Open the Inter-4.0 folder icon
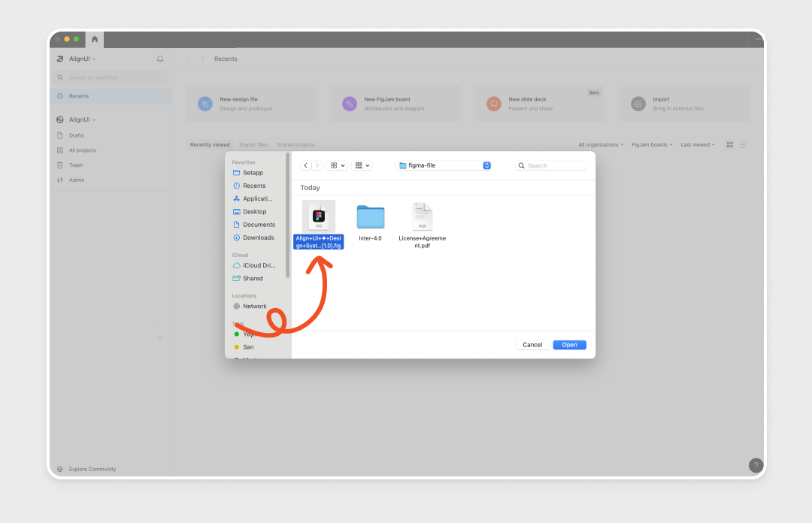The height and width of the screenshot is (523, 812). pos(370,217)
